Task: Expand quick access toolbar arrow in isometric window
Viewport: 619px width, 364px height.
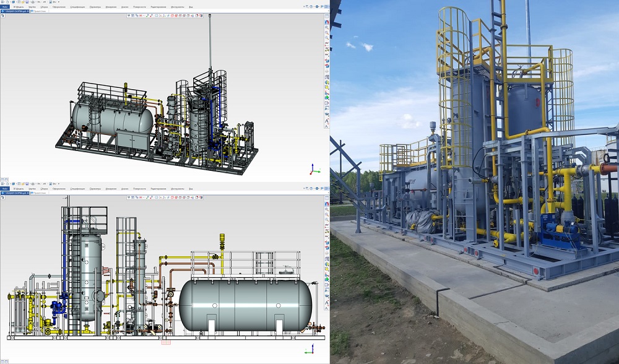Action: [x=58, y=2]
